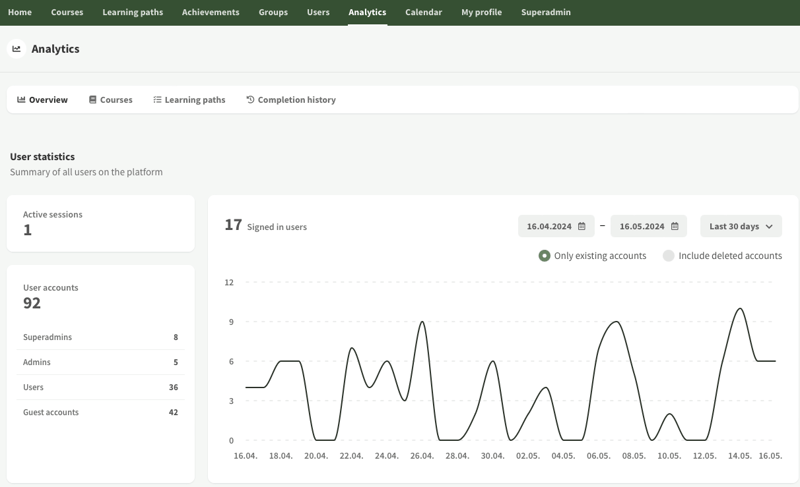This screenshot has height=487, width=800.
Task: Open calendar picker on start date 16.04.2024
Action: pyautogui.click(x=581, y=226)
